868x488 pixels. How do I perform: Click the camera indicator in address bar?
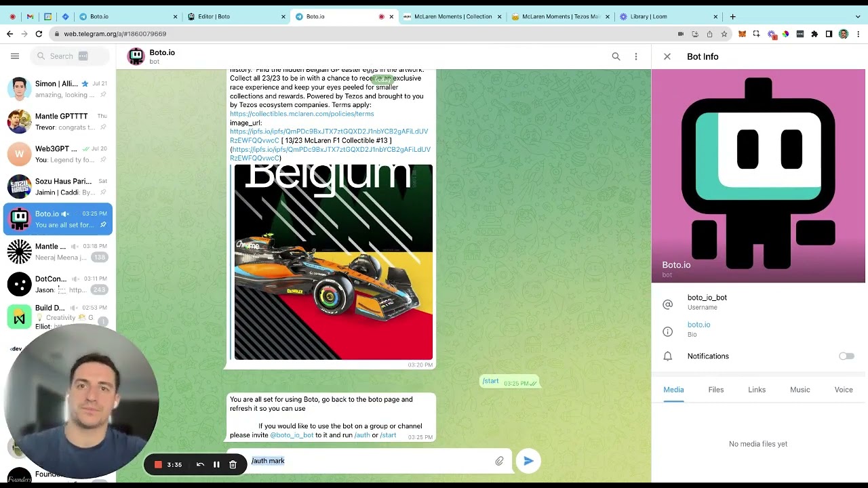[x=680, y=34]
